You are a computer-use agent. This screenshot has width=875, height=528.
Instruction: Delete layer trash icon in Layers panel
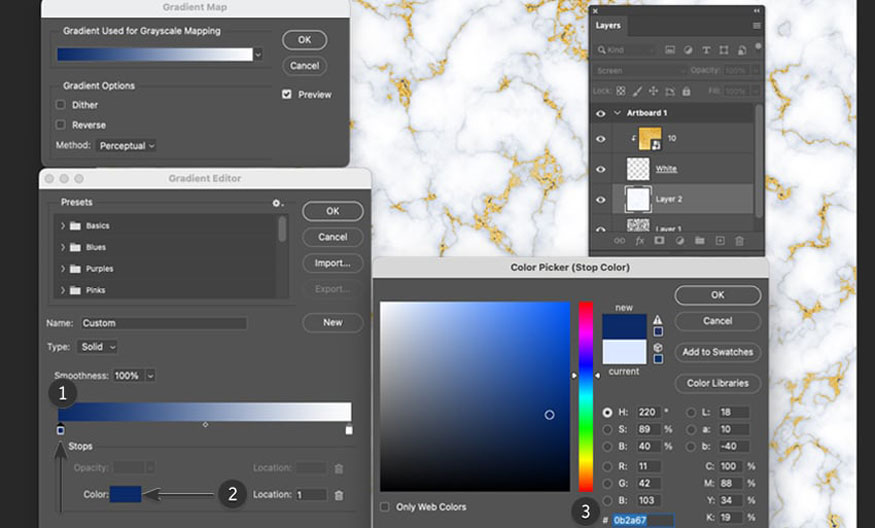pos(739,241)
